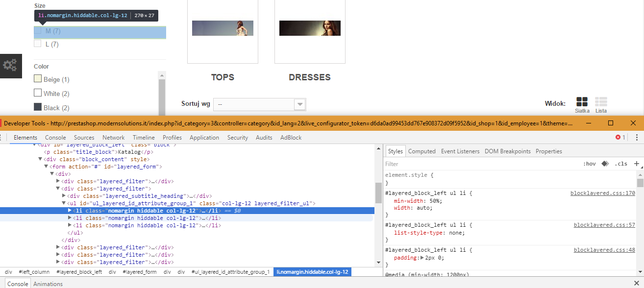This screenshot has width=644, height=288.
Task: Select the Styles sidebar tab
Action: (x=395, y=151)
